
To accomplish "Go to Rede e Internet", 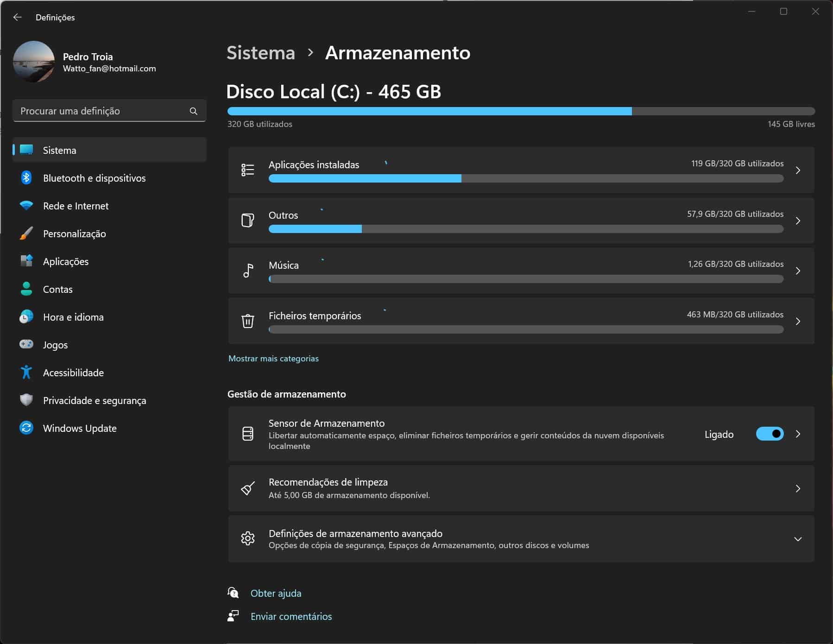I will [76, 206].
